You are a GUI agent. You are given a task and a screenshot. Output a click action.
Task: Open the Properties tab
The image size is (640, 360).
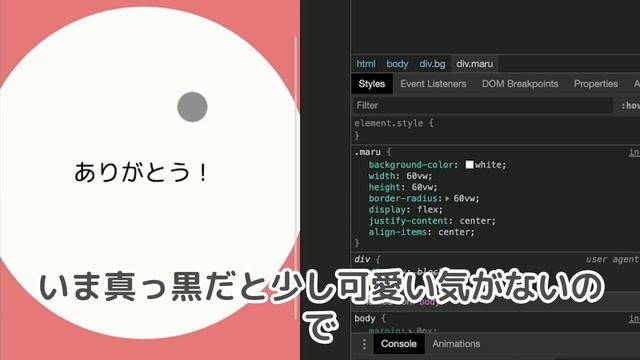point(596,84)
